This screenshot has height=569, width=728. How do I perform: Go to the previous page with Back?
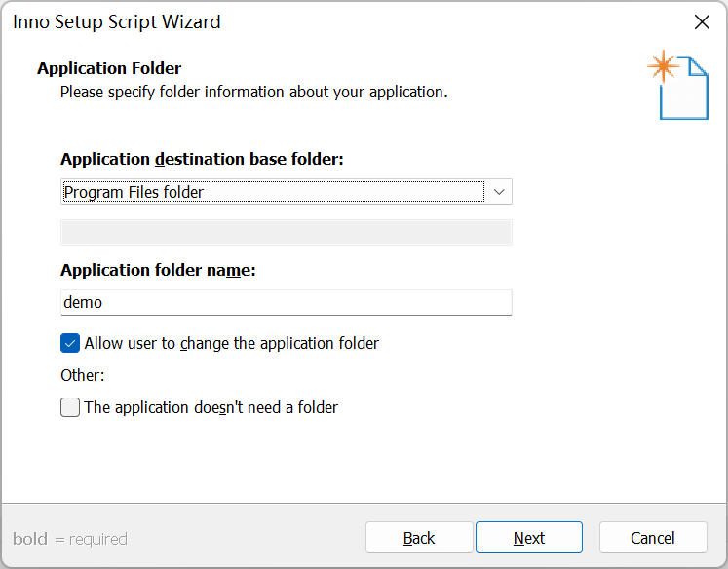pos(419,538)
